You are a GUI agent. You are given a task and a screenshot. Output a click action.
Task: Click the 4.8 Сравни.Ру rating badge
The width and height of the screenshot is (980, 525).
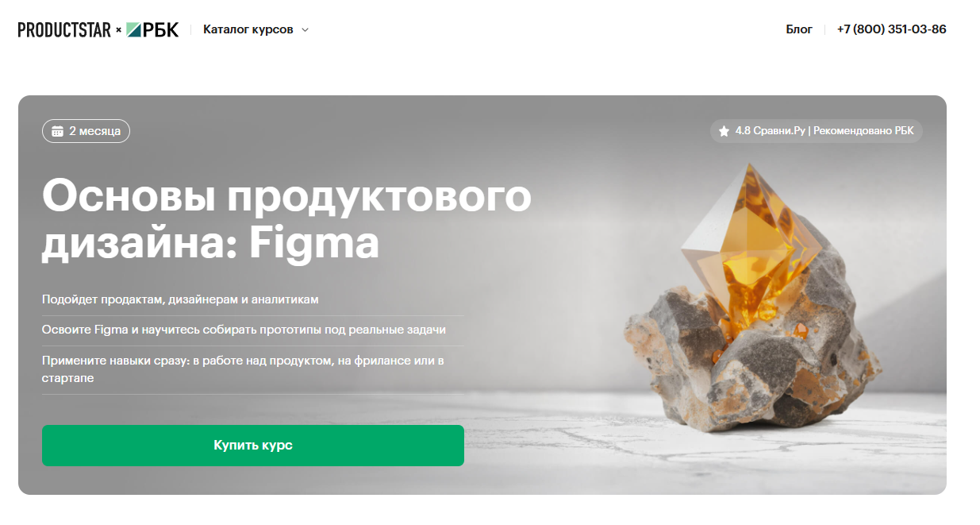tap(817, 131)
